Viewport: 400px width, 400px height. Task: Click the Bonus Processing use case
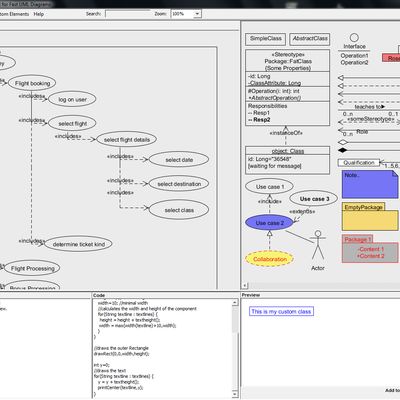(32, 286)
